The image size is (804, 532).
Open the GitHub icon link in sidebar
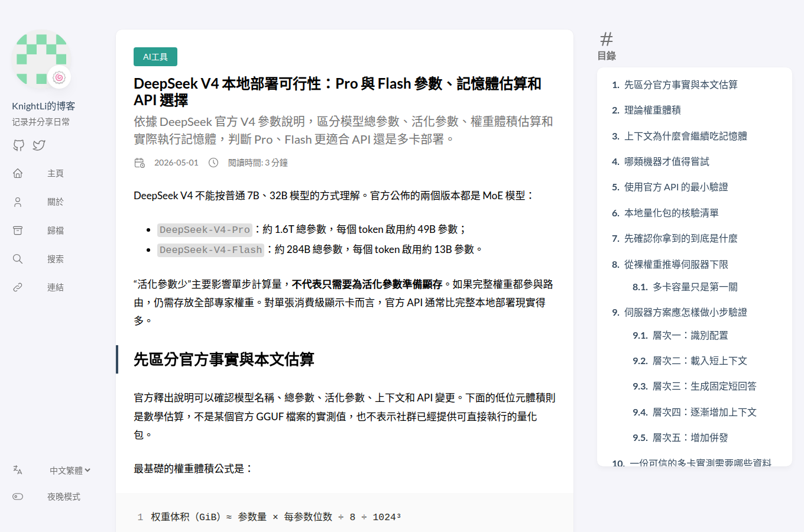(x=19, y=145)
